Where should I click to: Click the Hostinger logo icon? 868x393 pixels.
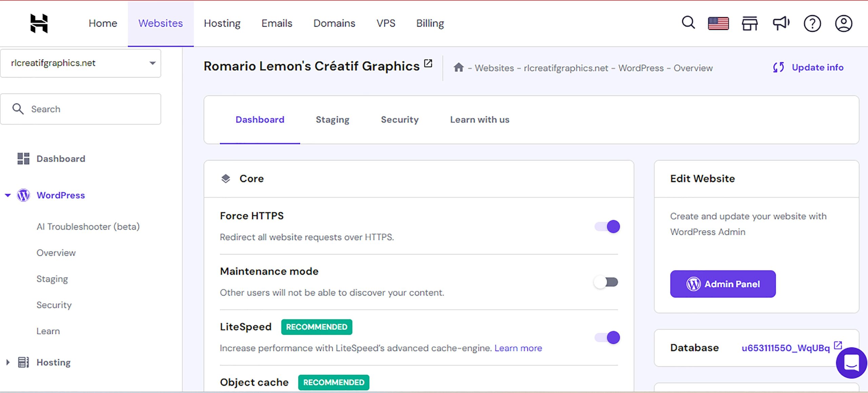click(39, 23)
